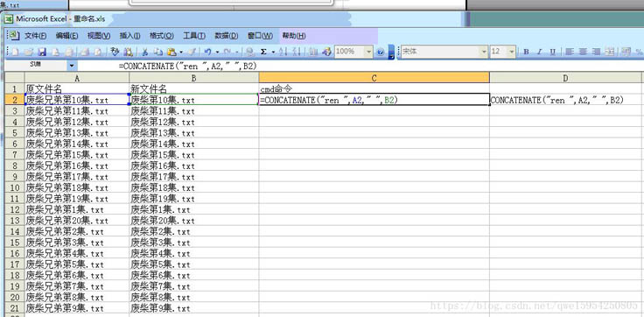Open the 窗口(W) menu
The image size is (644, 317).
pyautogui.click(x=260, y=36)
